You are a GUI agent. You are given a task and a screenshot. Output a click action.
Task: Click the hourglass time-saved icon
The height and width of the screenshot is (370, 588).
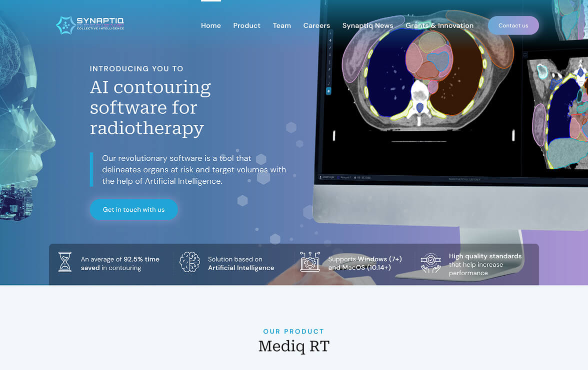click(x=65, y=262)
